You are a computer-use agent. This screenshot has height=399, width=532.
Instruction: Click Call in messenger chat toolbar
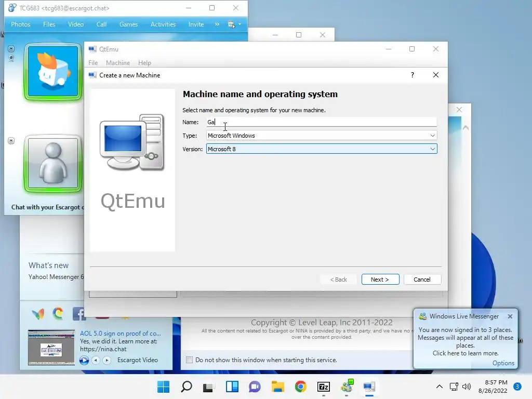point(101,24)
